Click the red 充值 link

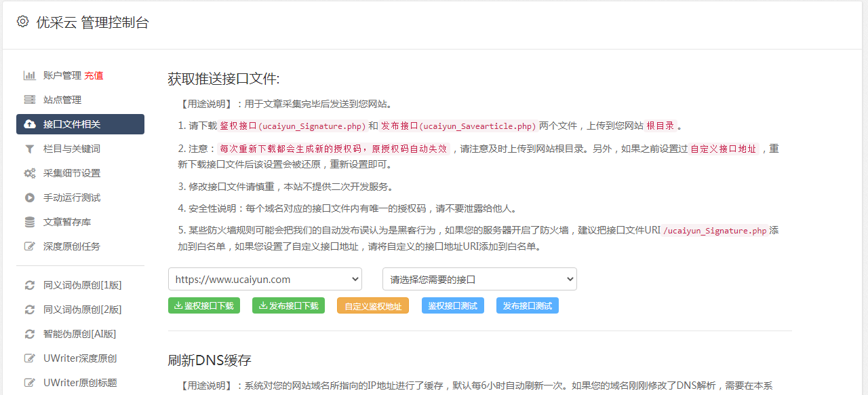[94, 75]
